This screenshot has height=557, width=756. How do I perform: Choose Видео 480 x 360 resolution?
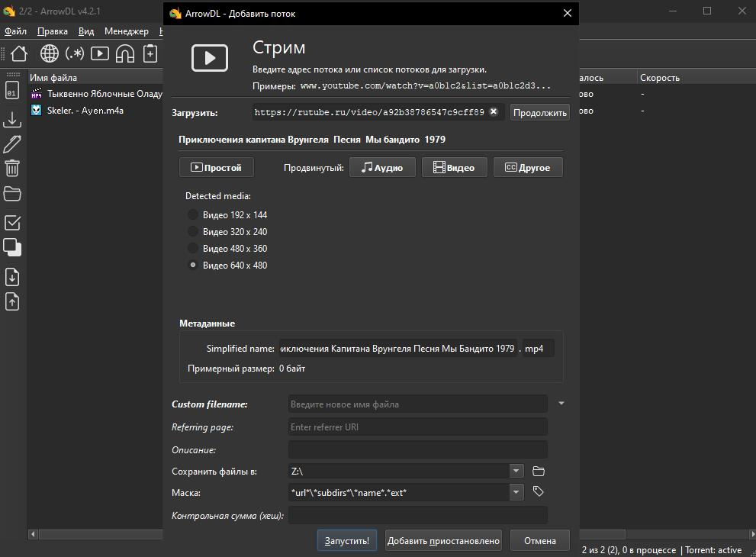193,249
